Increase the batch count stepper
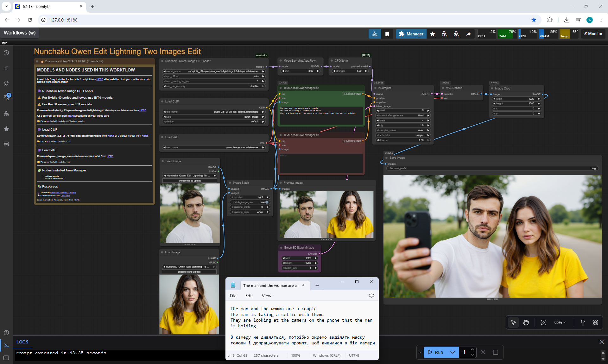Image resolution: width=608 pixels, height=364 pixels. click(x=472, y=349)
